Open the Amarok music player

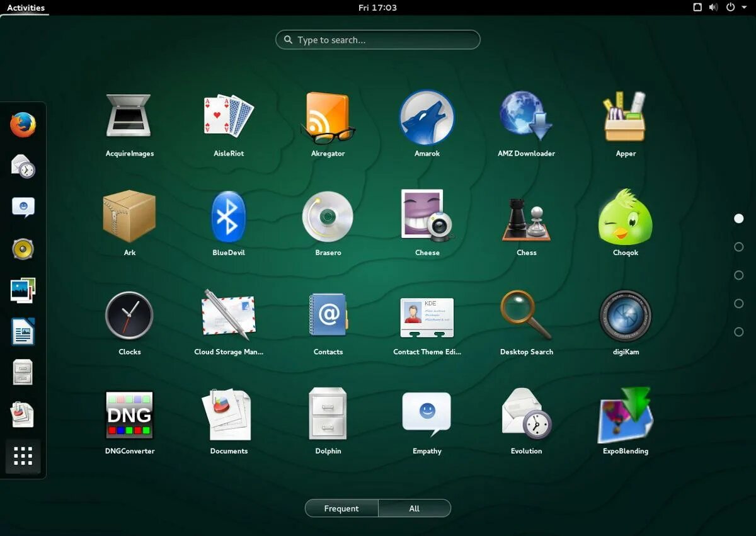[x=427, y=117]
